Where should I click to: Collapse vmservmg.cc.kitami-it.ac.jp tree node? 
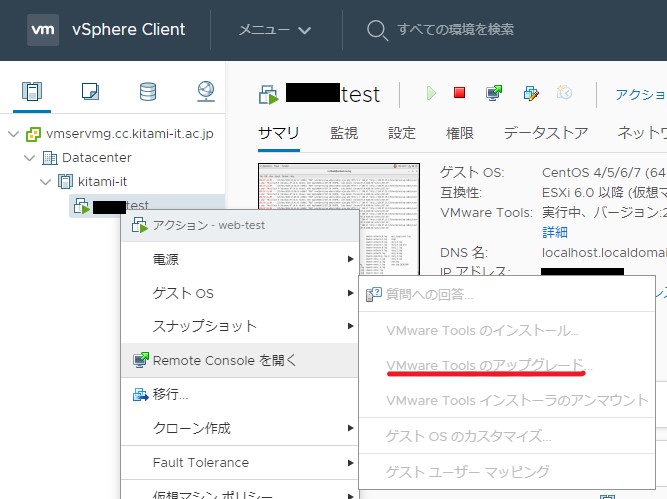[14, 134]
